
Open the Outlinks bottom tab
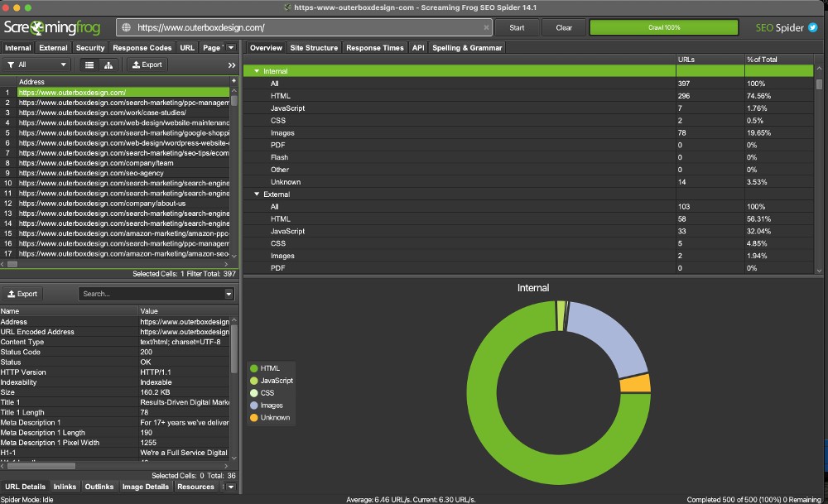[x=99, y=487]
